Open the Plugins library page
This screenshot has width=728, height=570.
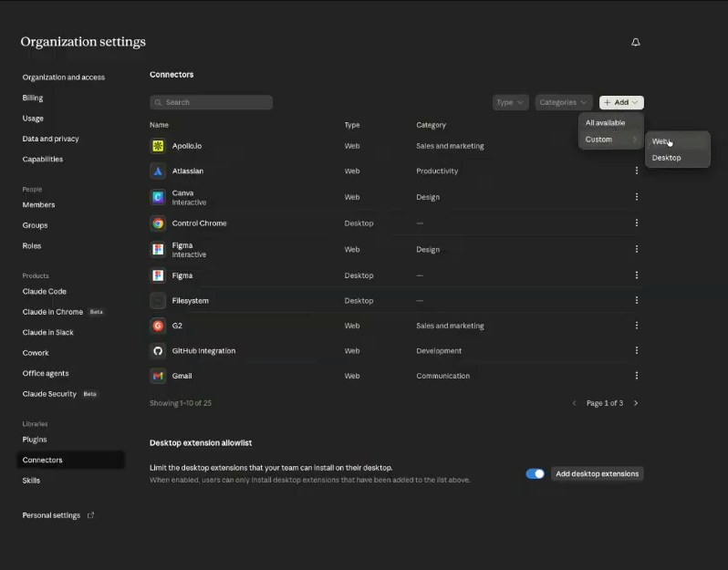pos(35,439)
